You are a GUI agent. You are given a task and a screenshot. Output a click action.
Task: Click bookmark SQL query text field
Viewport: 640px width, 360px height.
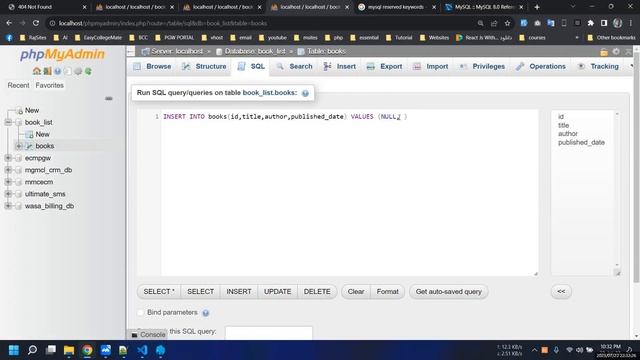(x=269, y=332)
